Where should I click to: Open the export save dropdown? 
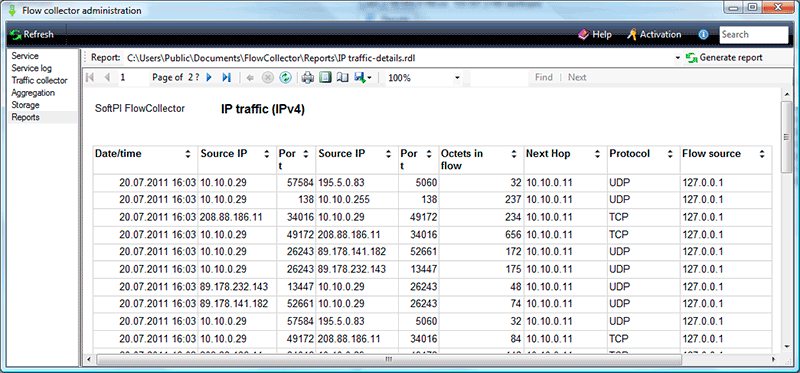(363, 78)
